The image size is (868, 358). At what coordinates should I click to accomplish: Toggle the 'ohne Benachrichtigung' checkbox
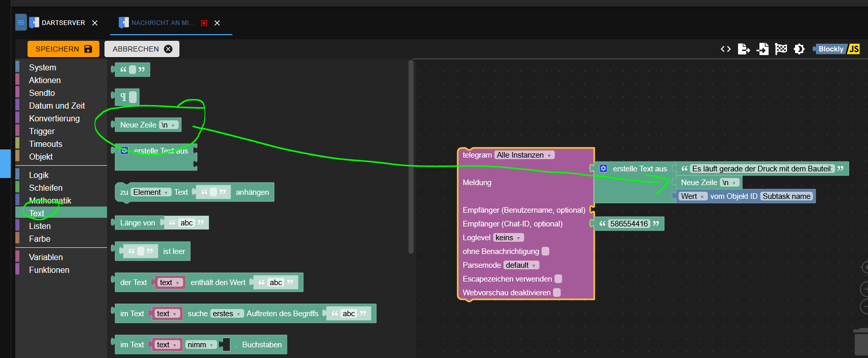[x=545, y=251]
